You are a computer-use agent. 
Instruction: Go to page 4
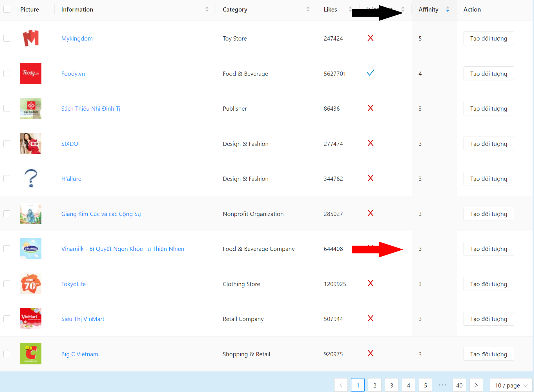(x=409, y=385)
